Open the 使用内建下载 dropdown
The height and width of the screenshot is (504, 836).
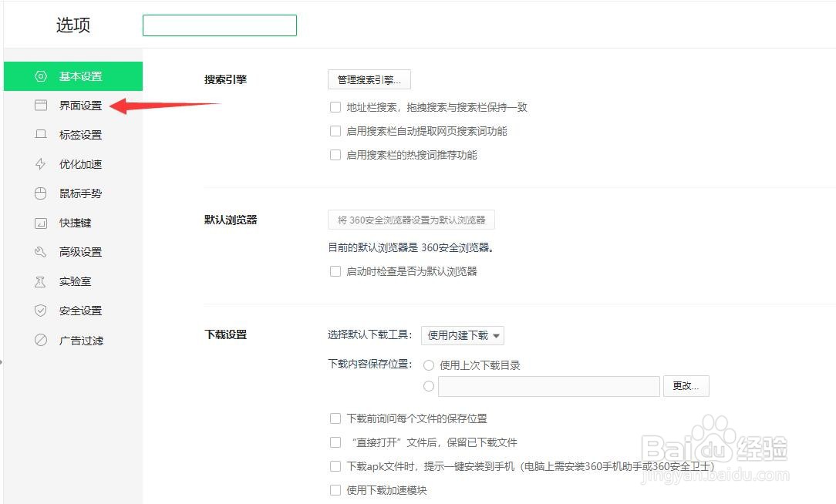(x=463, y=335)
